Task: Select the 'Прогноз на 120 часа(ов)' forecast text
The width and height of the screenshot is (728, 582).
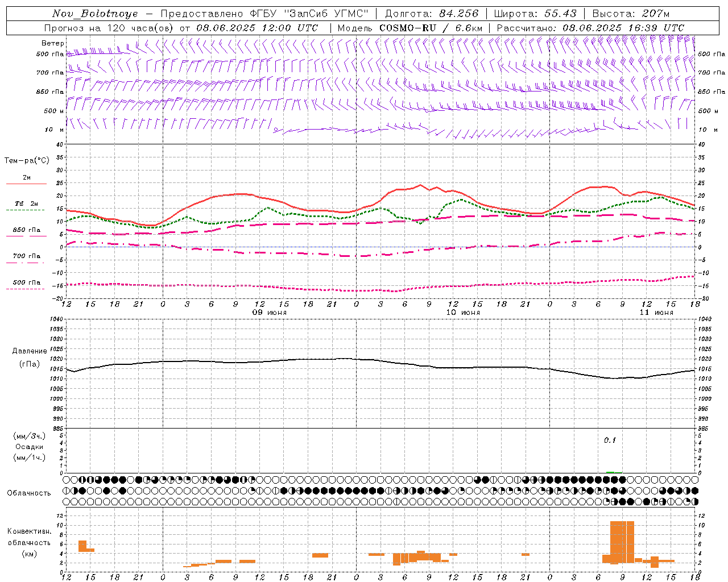Action: point(109,28)
